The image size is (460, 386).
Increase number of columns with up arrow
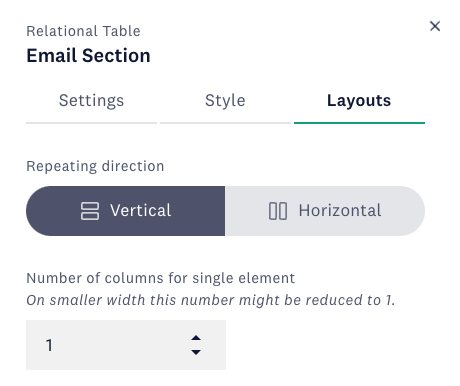[196, 338]
